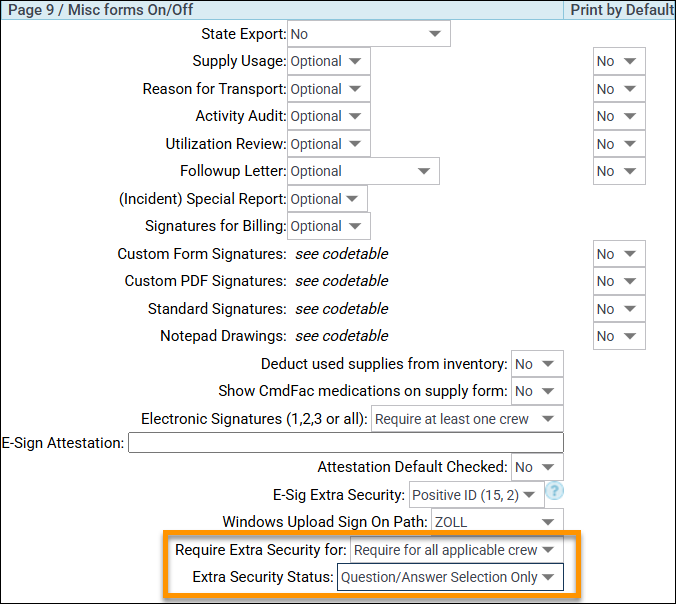Toggle Show CmdFac medications on supply form dropdown
676x604 pixels.
tap(537, 391)
